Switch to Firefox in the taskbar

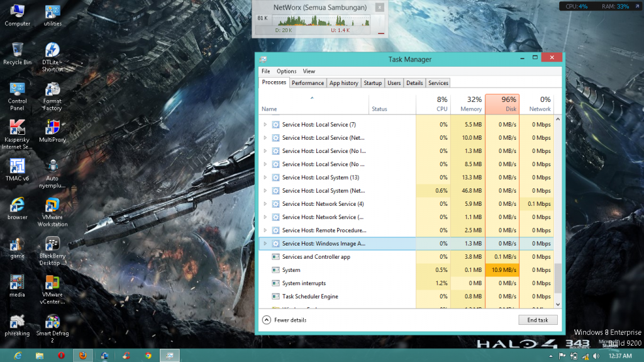(x=83, y=356)
